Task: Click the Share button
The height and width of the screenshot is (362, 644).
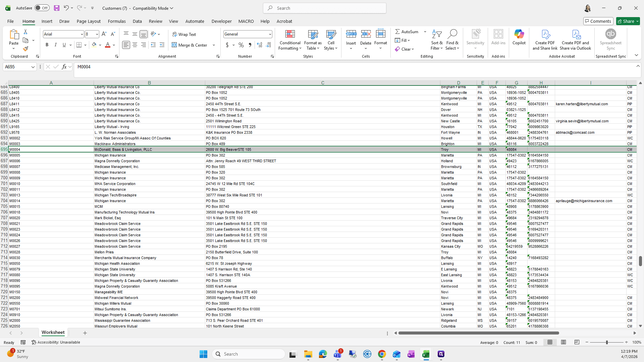Action: coord(628,21)
